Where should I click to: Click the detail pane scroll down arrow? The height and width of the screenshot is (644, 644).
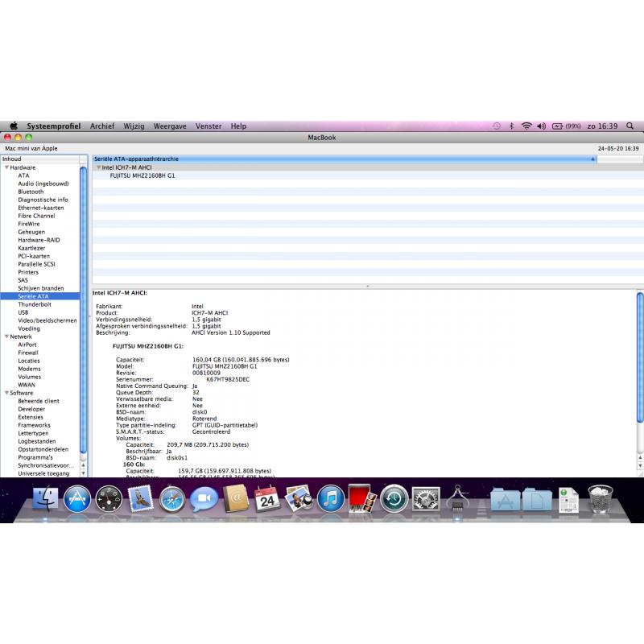point(640,466)
